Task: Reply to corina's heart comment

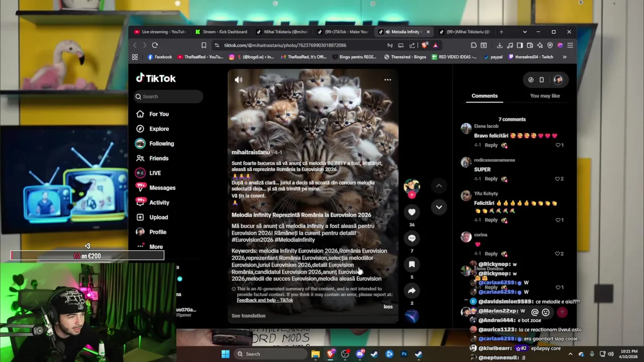Action: click(x=491, y=254)
